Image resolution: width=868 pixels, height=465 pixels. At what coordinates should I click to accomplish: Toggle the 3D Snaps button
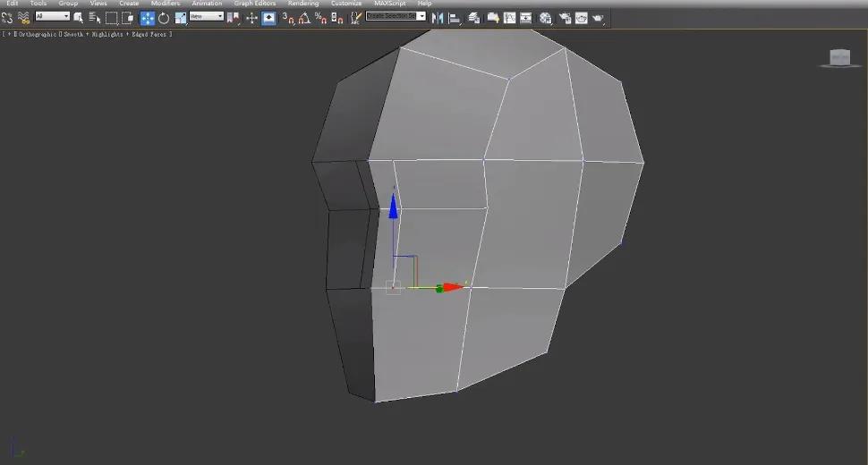click(288, 18)
